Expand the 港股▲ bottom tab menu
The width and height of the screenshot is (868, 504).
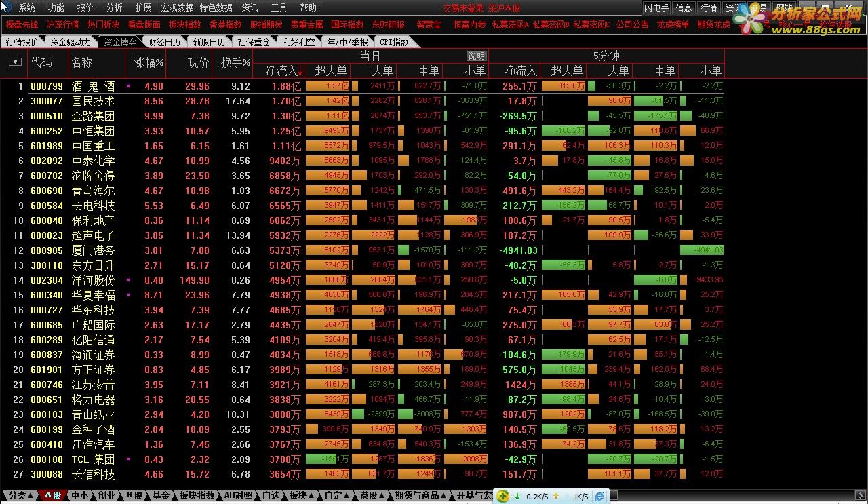pyautogui.click(x=372, y=496)
